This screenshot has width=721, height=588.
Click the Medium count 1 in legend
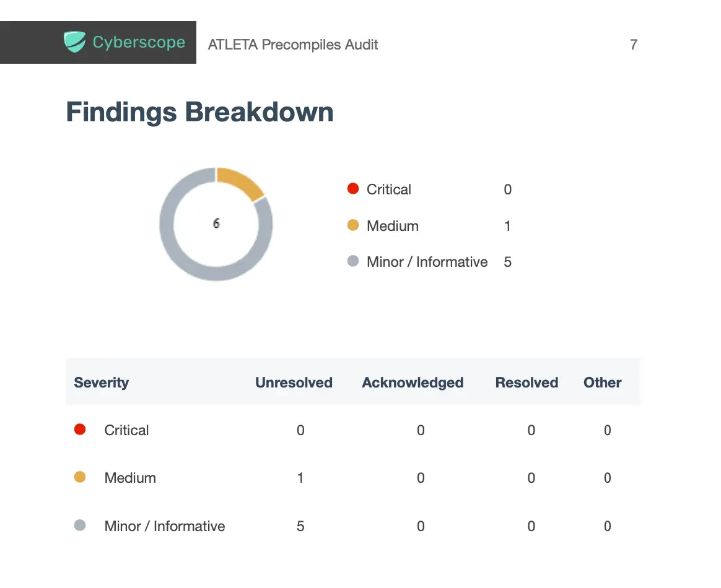[x=508, y=226]
